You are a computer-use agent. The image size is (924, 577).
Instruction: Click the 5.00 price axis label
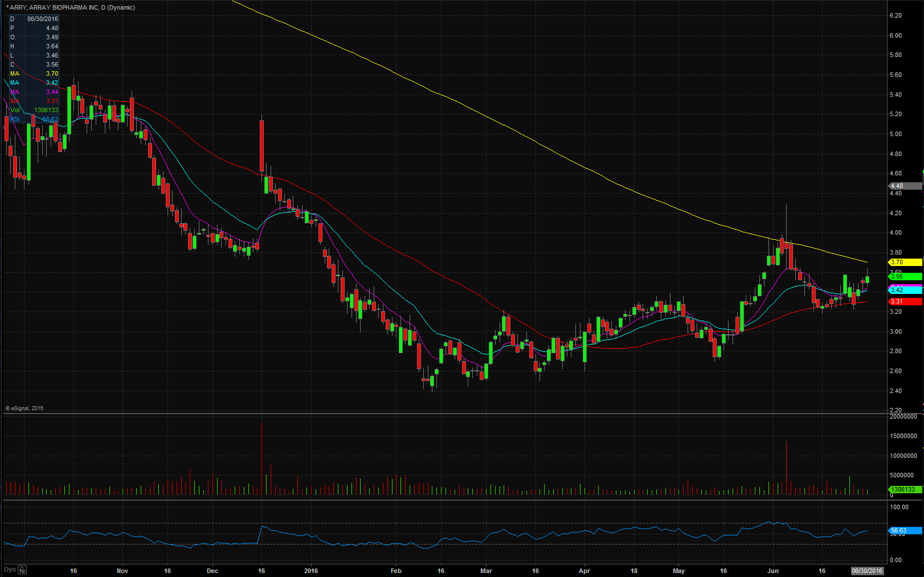click(x=896, y=134)
